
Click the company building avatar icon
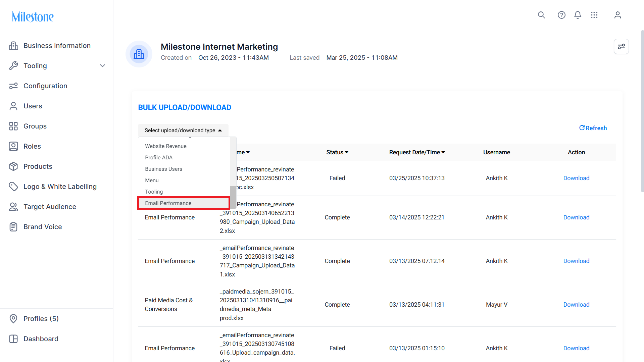tap(139, 54)
